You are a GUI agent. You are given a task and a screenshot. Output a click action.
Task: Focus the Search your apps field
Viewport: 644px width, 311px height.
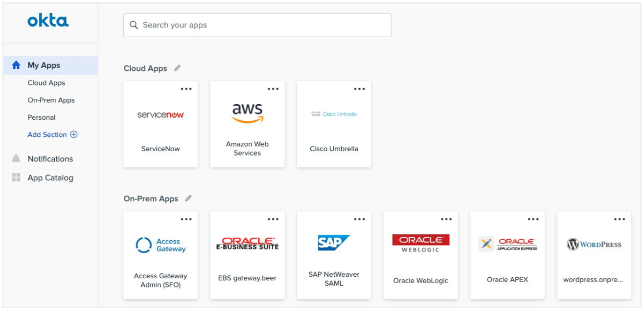pos(257,25)
